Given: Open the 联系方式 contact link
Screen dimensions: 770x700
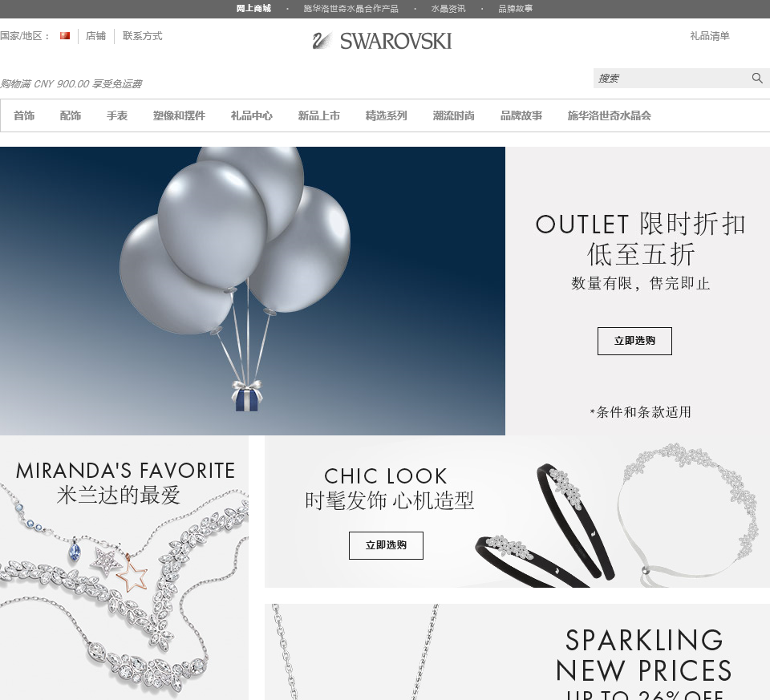Looking at the screenshot, I should (143, 36).
